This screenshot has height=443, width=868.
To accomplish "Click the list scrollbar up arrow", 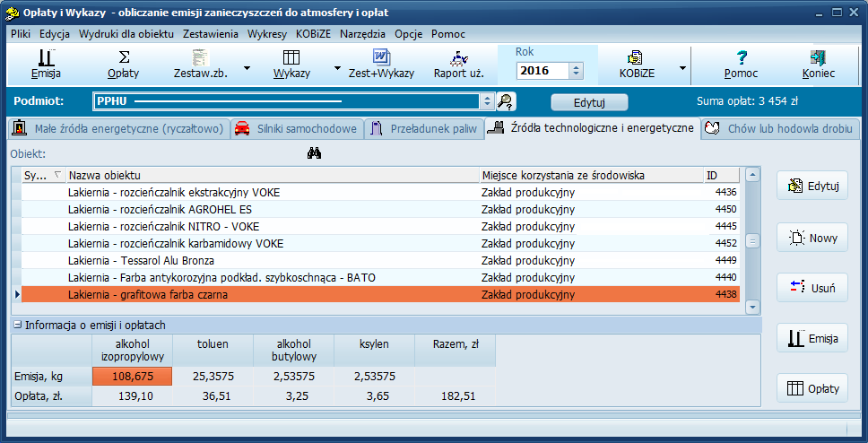I will (x=752, y=175).
